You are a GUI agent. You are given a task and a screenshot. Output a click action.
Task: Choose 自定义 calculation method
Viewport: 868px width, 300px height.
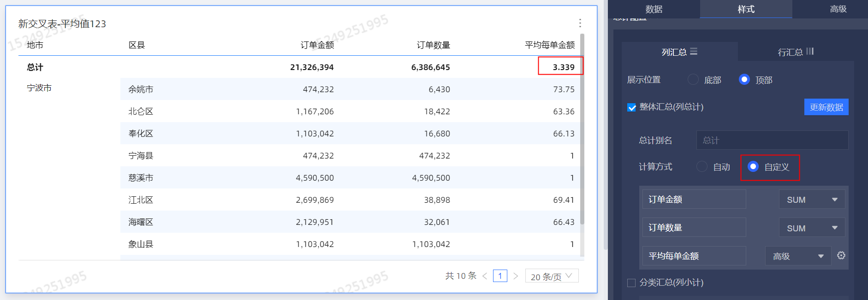pyautogui.click(x=753, y=167)
